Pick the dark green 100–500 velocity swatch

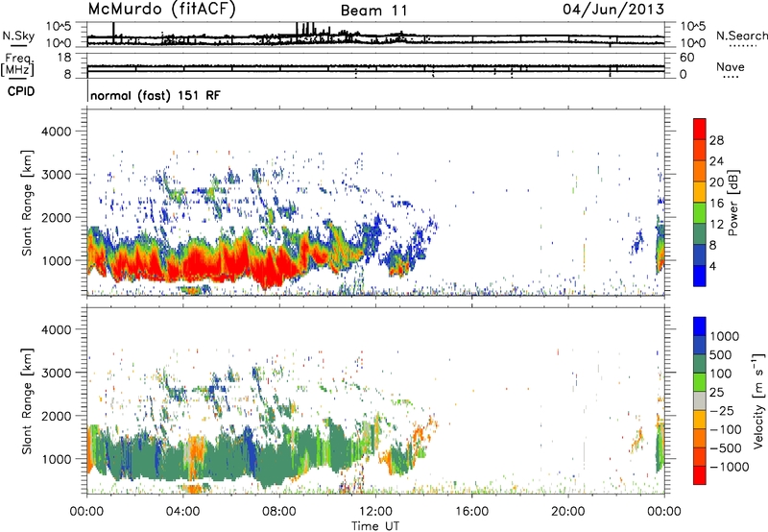click(700, 364)
